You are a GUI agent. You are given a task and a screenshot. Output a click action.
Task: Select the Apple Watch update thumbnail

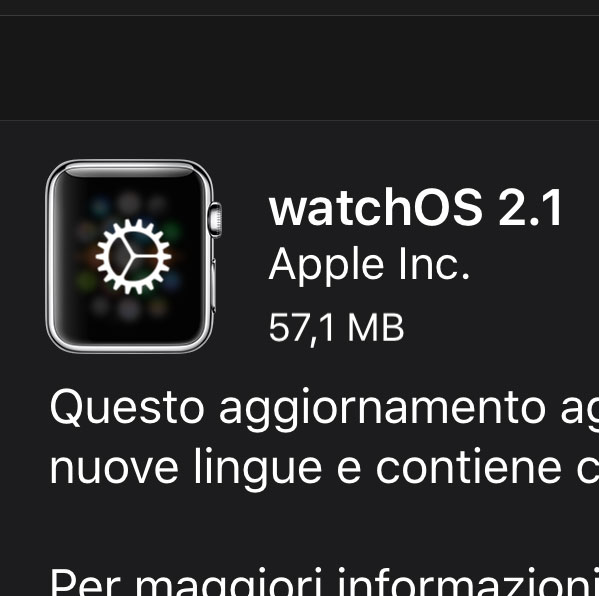click(133, 256)
